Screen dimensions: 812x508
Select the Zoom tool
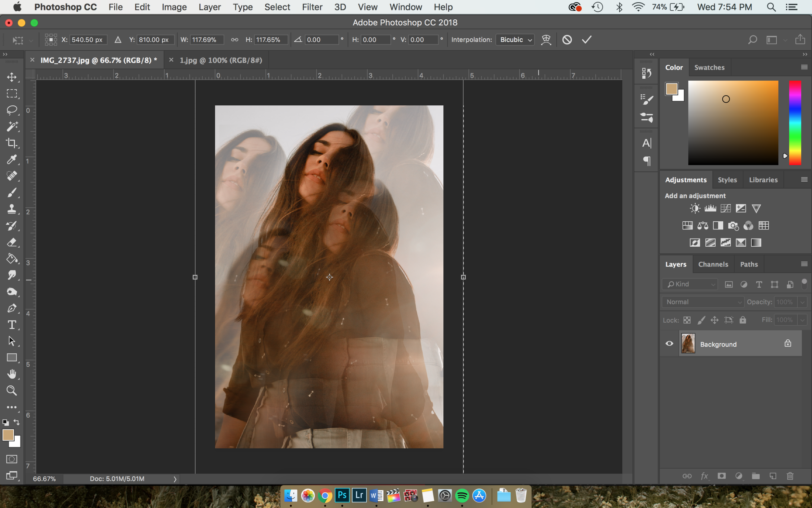click(x=12, y=390)
